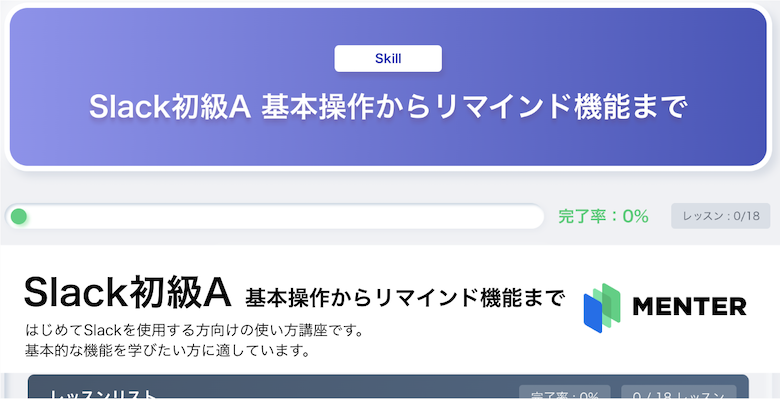Click the banner title Slack初級A 基本操作からリマインド機能まで

click(x=388, y=107)
